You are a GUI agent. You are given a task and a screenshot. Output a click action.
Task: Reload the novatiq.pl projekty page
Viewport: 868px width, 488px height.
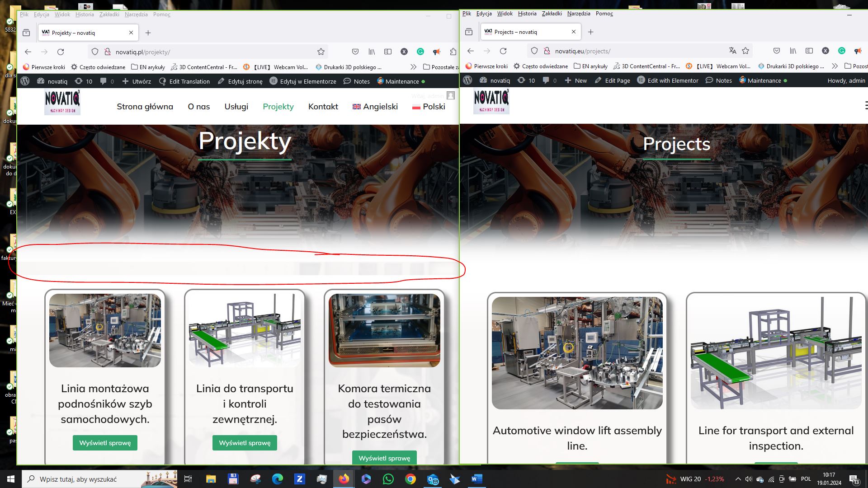[61, 52]
